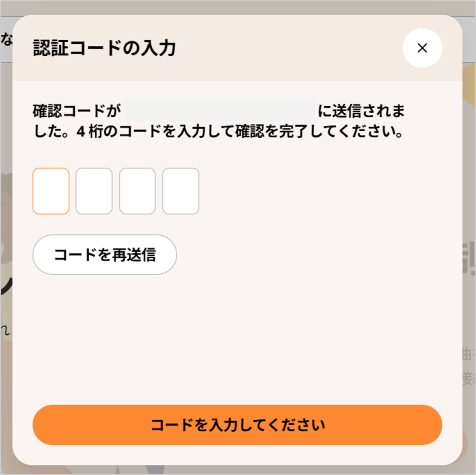This screenshot has width=476, height=475.
Task: Click the fourth verification code input box
Action: 180,191
